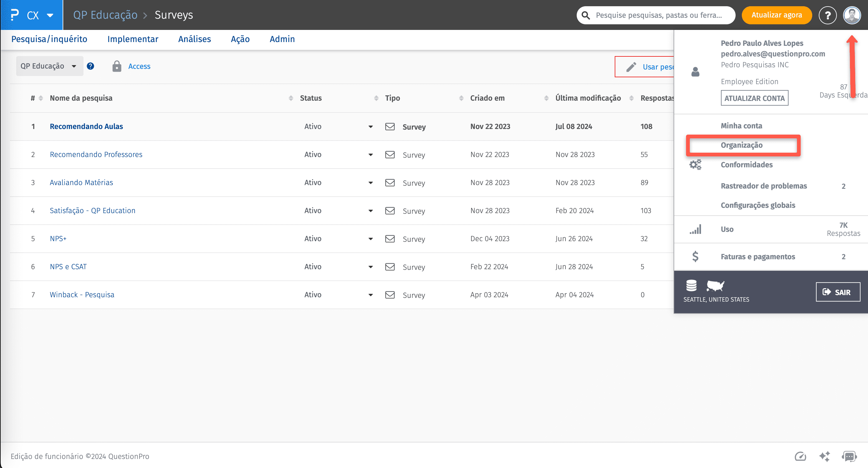Open the Análises tab
The width and height of the screenshot is (868, 468).
[x=194, y=39]
